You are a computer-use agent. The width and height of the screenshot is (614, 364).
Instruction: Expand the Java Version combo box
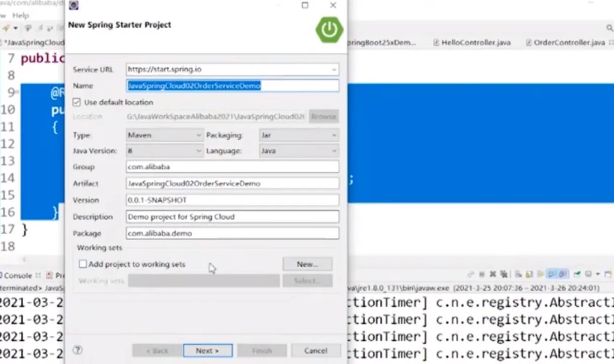click(165, 151)
